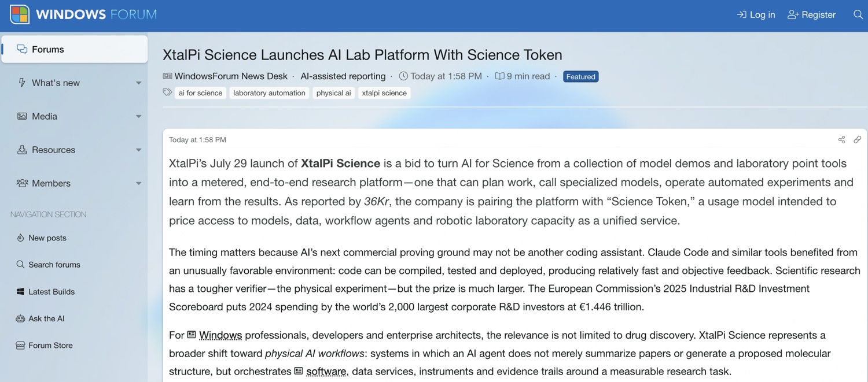Click the Register link
Screen dimensions: 868x382
pos(812,14)
